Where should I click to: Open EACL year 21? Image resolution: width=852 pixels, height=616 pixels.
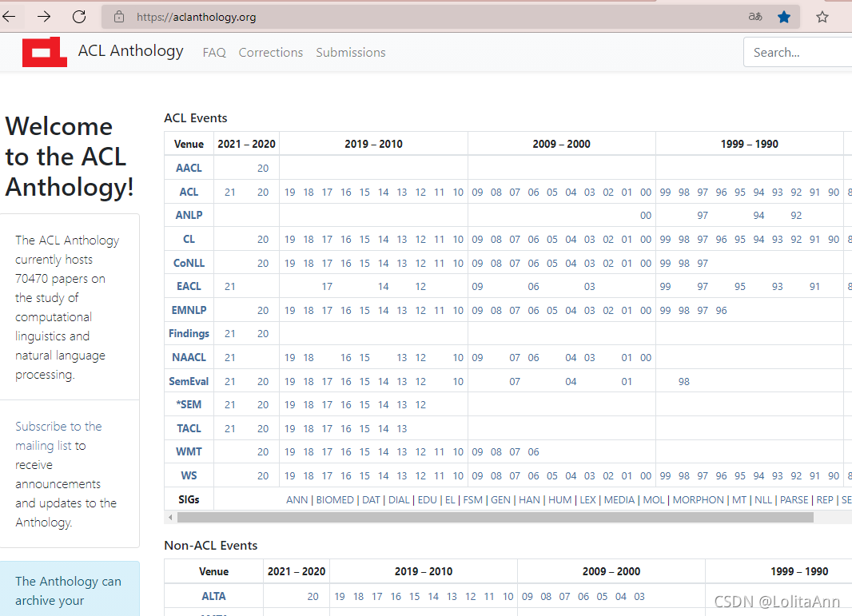pos(230,287)
